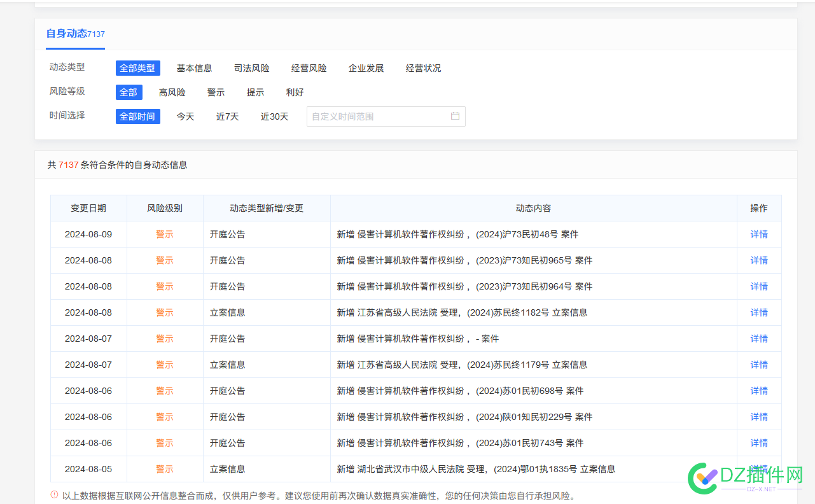The width and height of the screenshot is (815, 504).
Task: Open 详情 for case 苏01民初698号
Action: (759, 391)
